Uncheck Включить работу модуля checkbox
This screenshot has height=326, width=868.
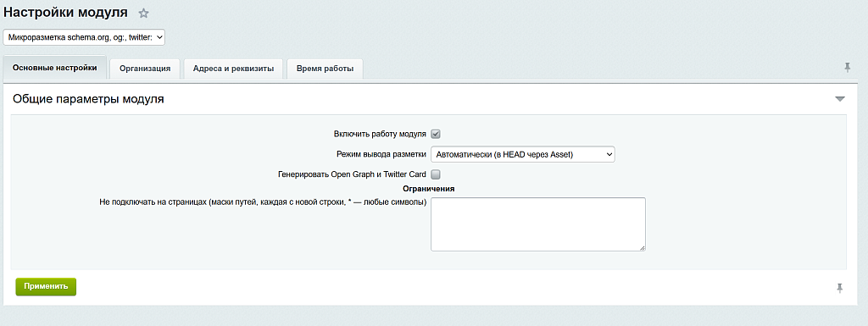click(436, 134)
